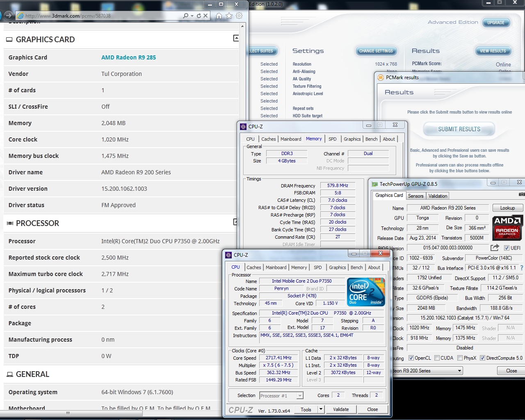Screen dimensions: 525x420
Task: Open the Tools dropdown arrow in CPU-Z
Action: 321,409
